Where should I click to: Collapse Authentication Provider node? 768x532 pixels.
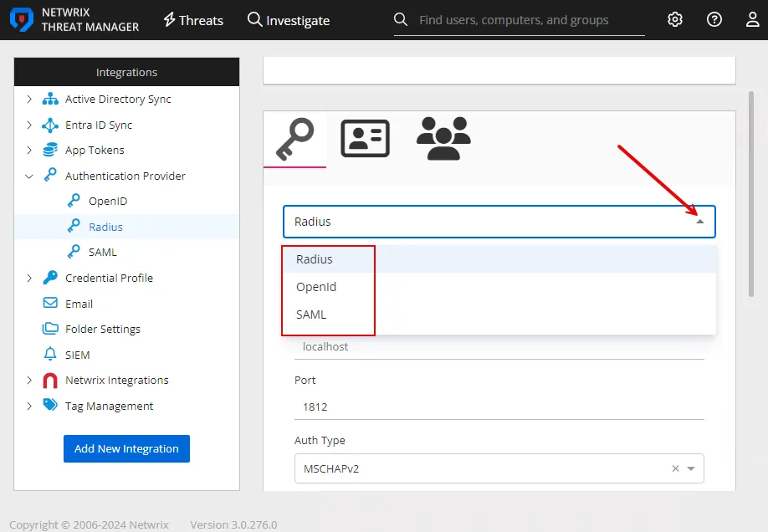point(29,176)
